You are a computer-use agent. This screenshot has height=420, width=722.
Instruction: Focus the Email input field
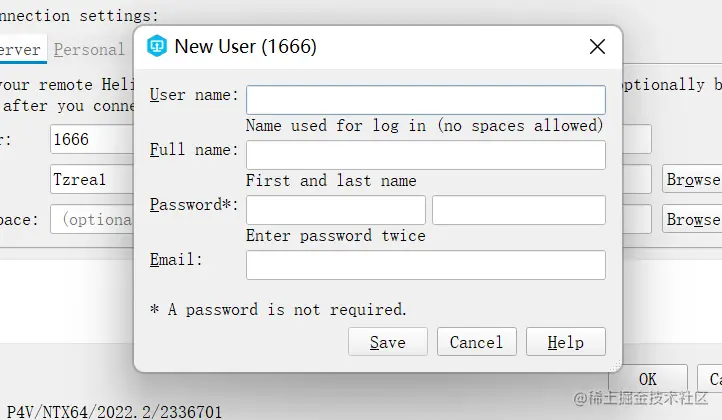coord(425,265)
